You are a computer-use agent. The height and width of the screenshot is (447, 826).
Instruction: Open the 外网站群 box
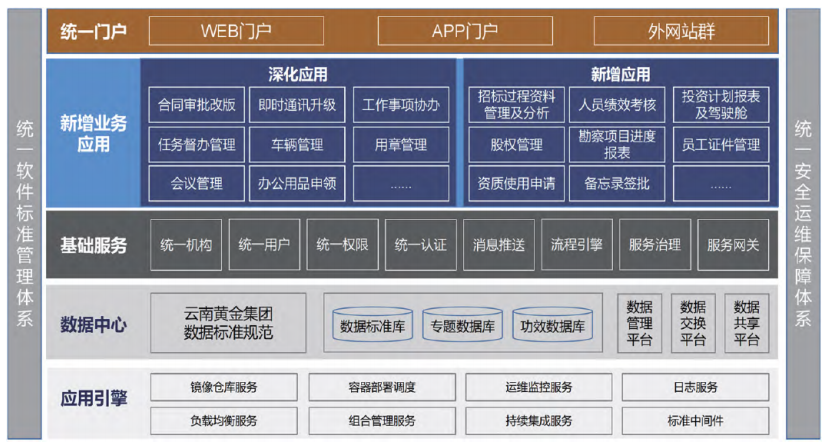(x=681, y=31)
